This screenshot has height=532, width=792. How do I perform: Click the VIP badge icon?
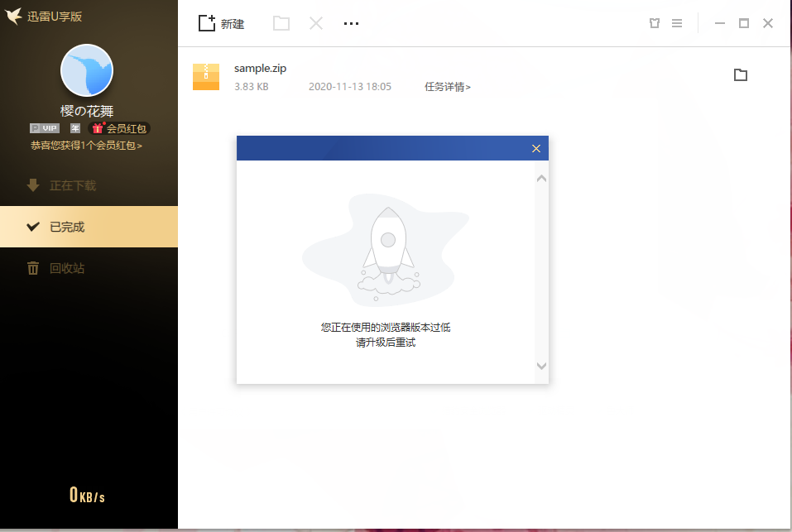click(45, 128)
